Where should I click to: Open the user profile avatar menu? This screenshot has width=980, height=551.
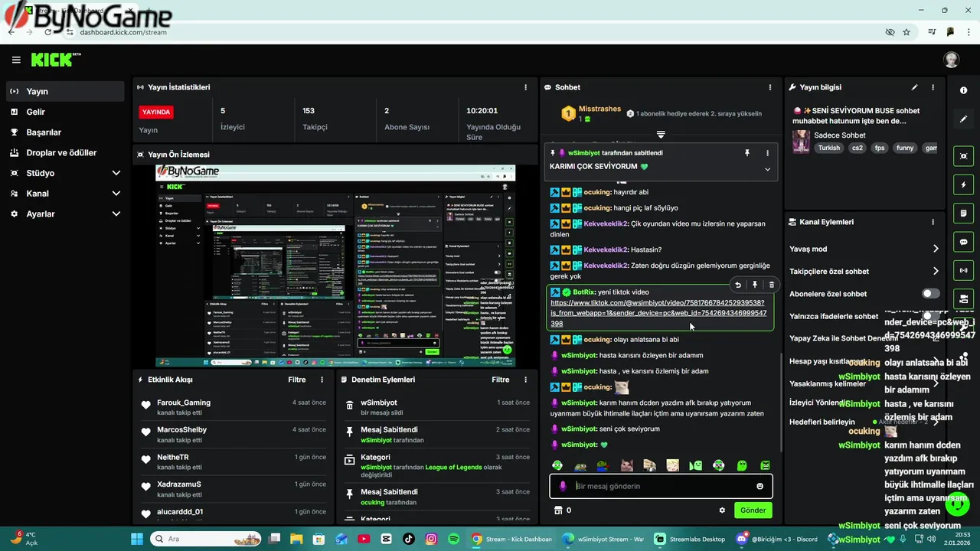click(951, 60)
